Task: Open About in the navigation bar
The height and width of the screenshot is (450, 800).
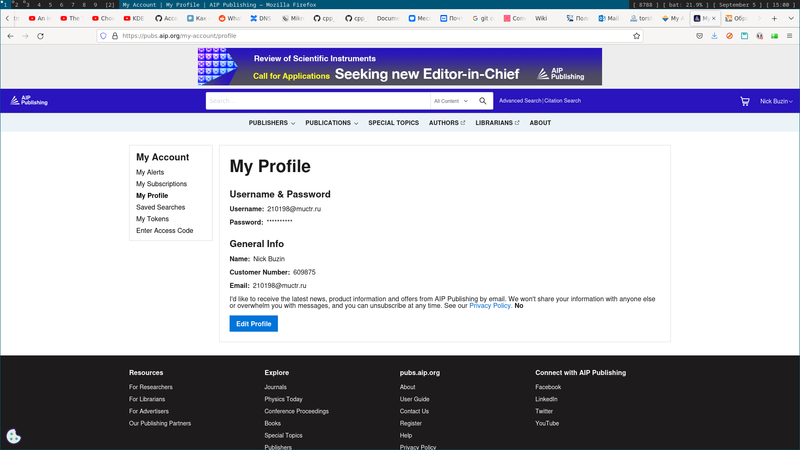Action: coord(540,123)
